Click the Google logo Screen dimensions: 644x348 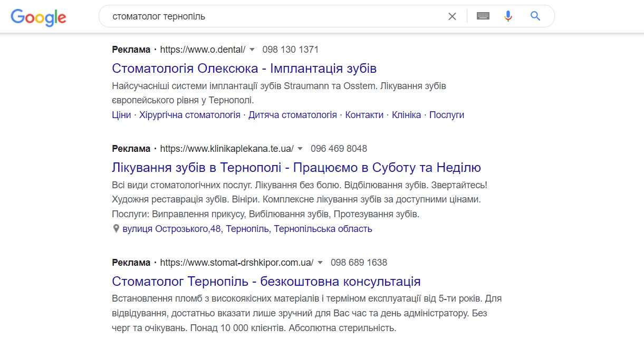point(39,17)
